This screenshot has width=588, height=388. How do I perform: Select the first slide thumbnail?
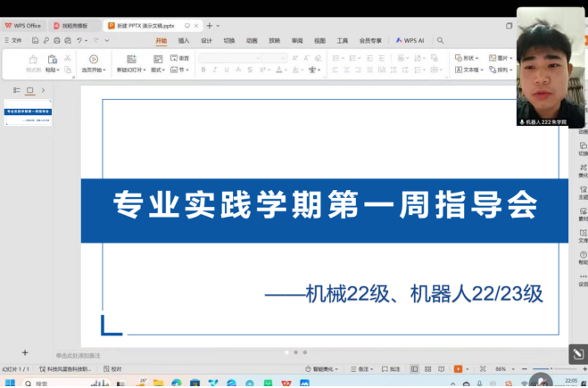pos(29,112)
